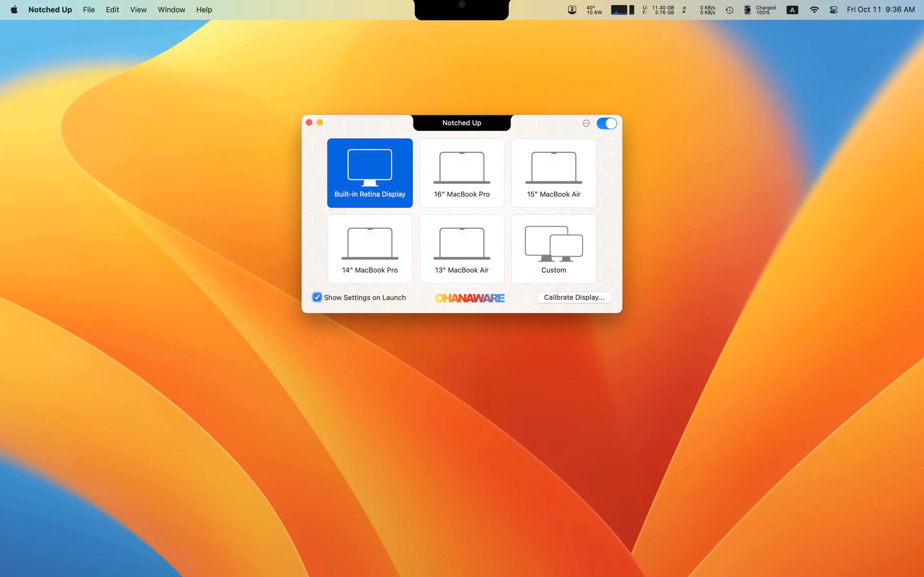Choose the 13" MacBook Air notch

click(x=462, y=249)
